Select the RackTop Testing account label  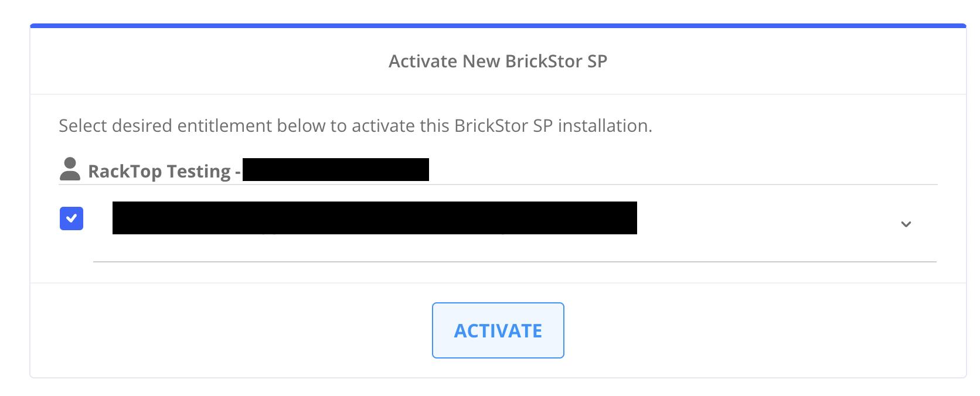click(159, 171)
